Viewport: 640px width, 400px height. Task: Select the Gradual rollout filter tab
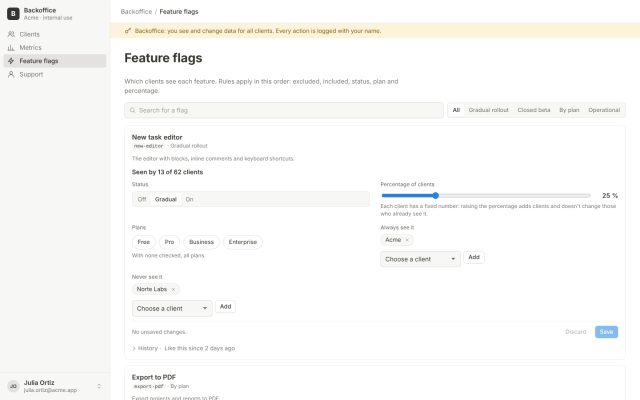[488, 110]
